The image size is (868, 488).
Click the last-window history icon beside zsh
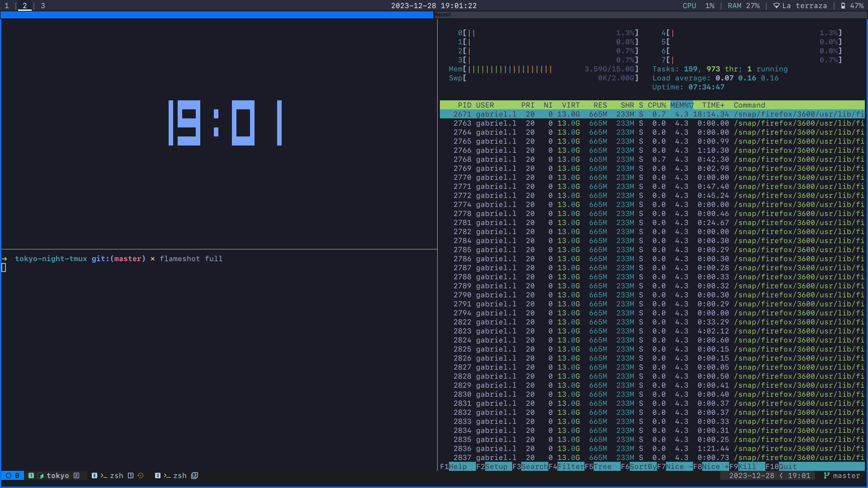pos(141,476)
